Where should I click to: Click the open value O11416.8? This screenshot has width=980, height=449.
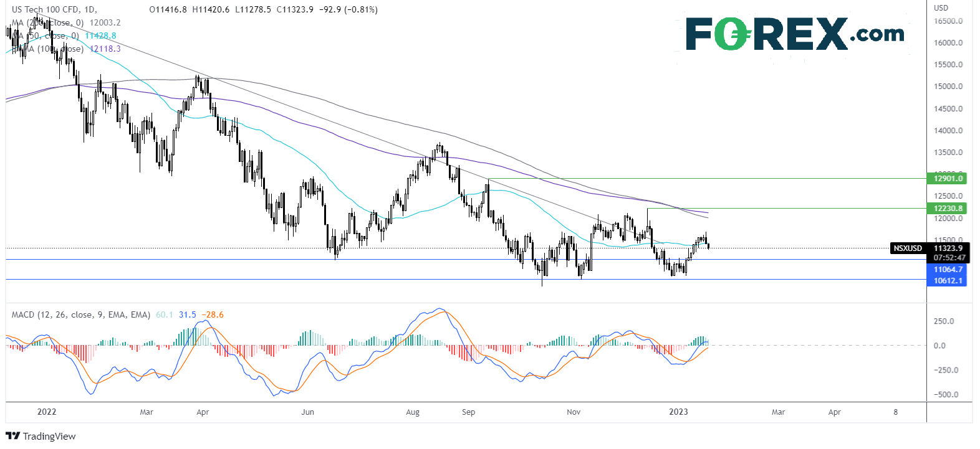[x=168, y=9]
